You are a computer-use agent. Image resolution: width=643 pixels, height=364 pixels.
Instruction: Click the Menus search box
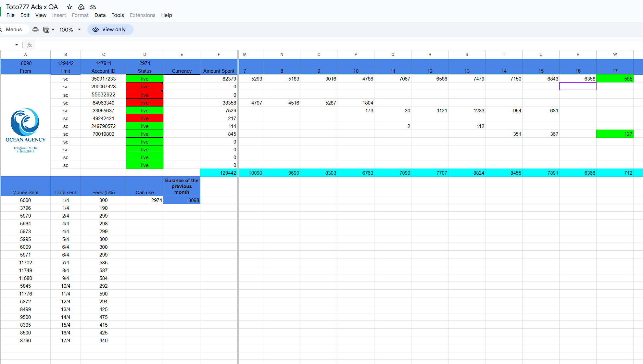click(14, 30)
